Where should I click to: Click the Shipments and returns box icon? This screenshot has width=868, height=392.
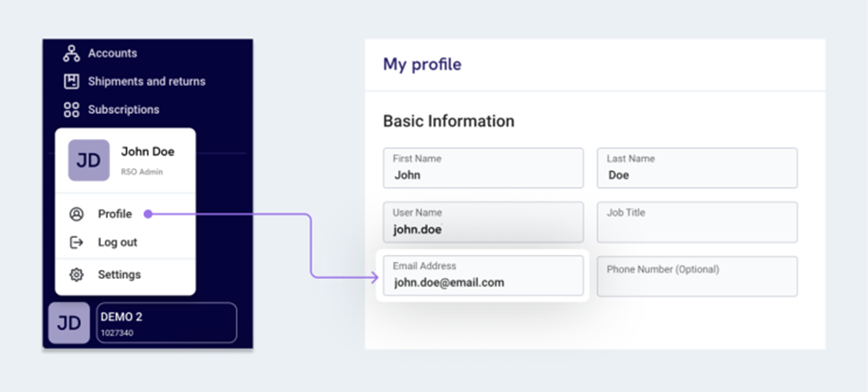[71, 82]
